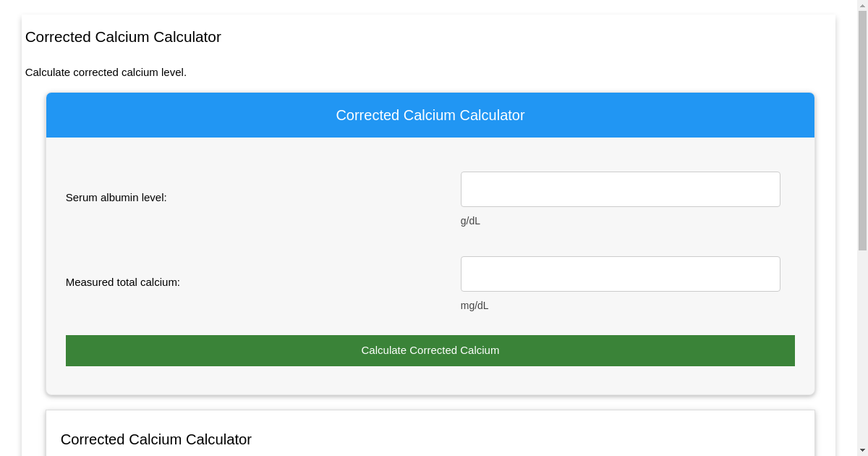Click the scrollbar down arrow
Screen dimensions: 868x456
point(862,449)
